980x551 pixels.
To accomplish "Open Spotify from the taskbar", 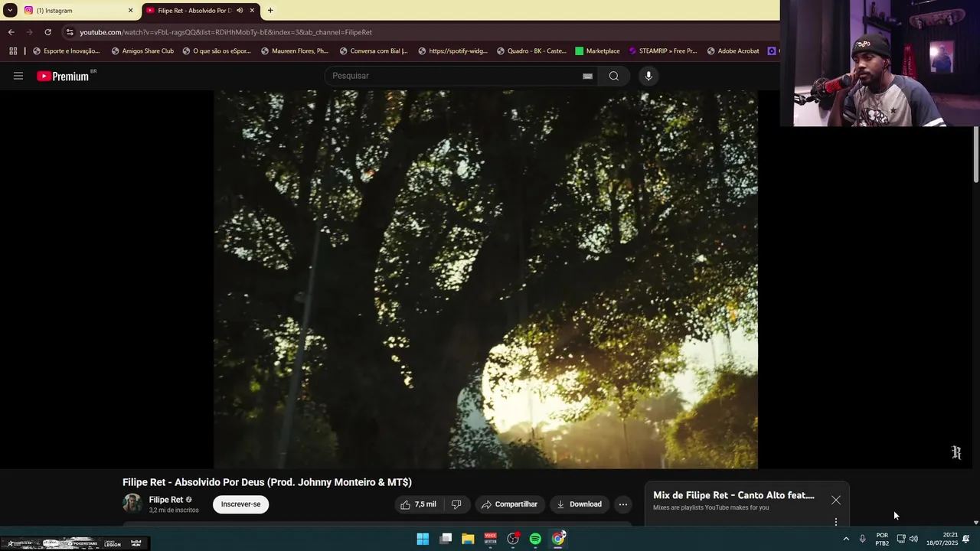I will click(x=535, y=539).
